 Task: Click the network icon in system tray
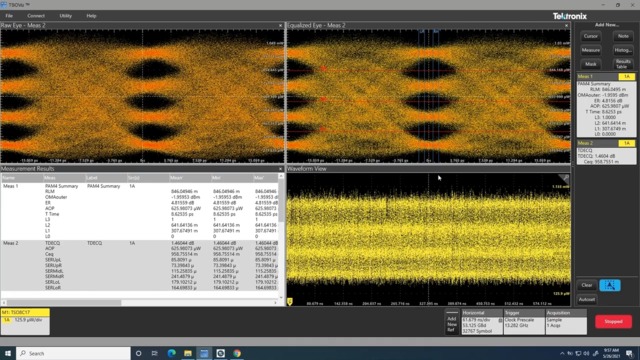point(578,353)
